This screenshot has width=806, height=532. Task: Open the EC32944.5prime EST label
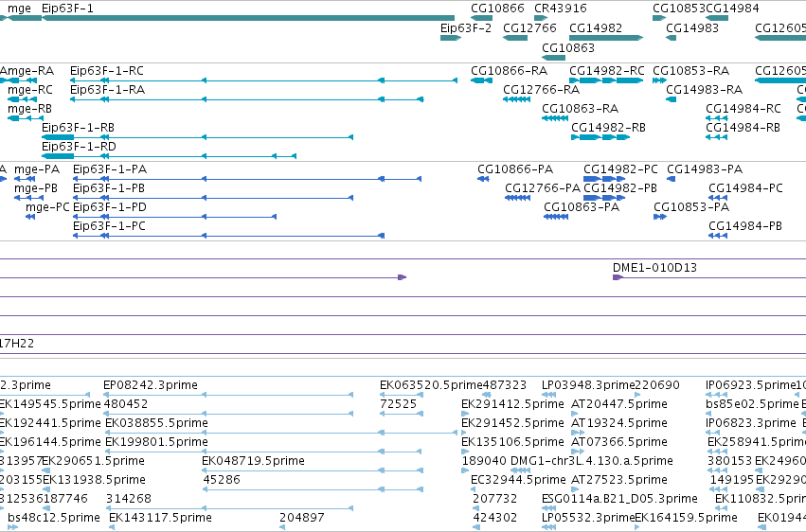[518, 480]
